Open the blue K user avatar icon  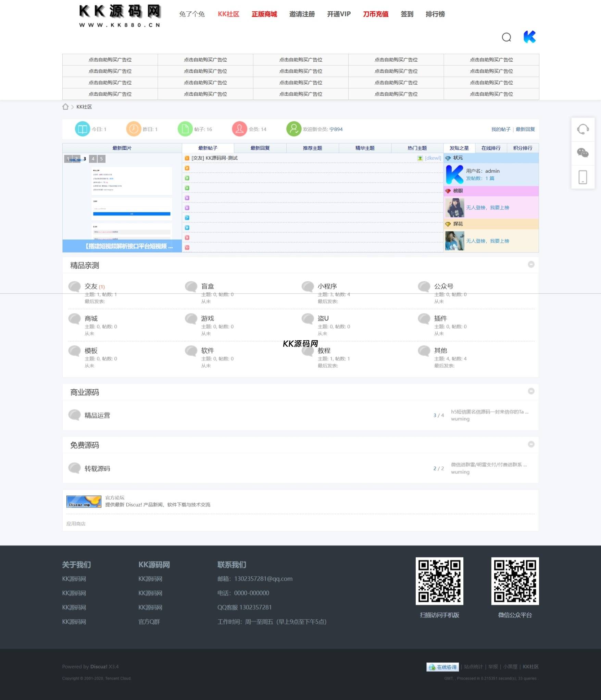[529, 37]
